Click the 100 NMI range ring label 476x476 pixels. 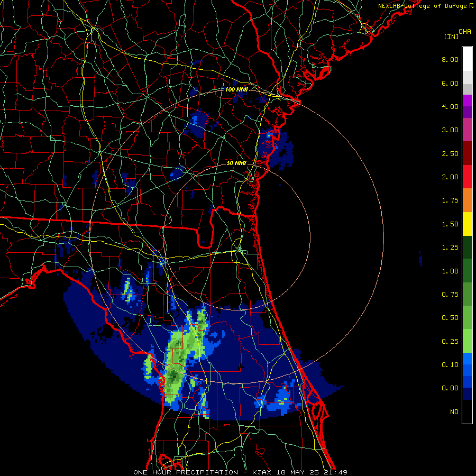point(236,89)
